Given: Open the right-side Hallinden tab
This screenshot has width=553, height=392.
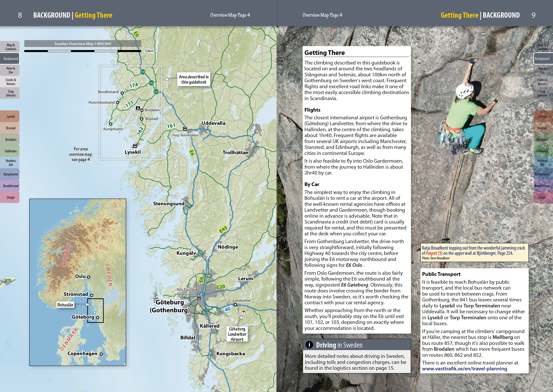Looking at the screenshot, I should coord(542,151).
